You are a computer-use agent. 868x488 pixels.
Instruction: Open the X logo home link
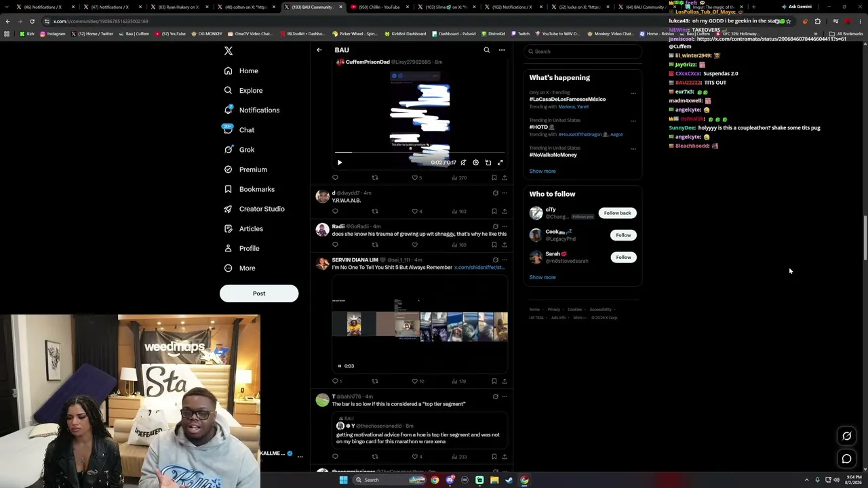coord(229,51)
